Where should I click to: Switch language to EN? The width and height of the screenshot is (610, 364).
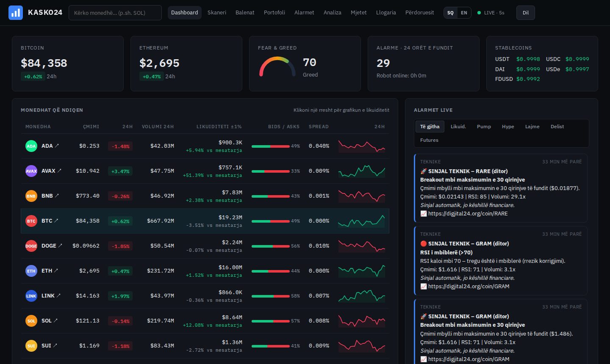pos(464,13)
